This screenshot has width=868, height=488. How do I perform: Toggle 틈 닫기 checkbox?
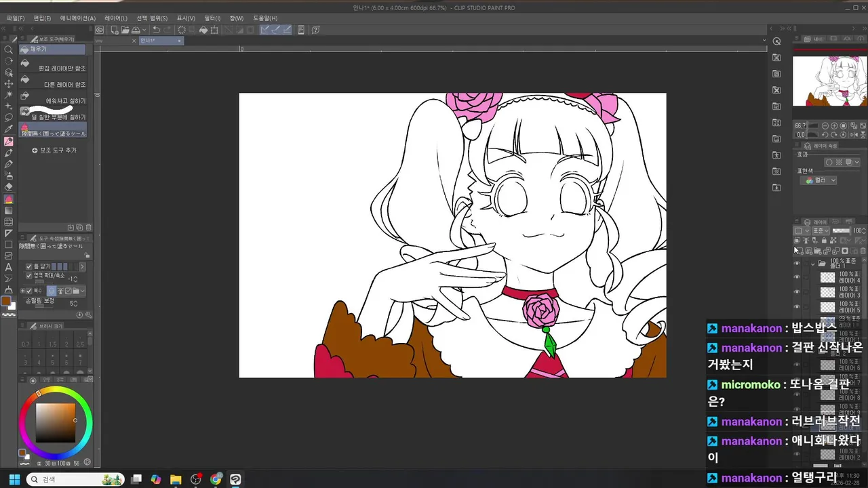29,266
